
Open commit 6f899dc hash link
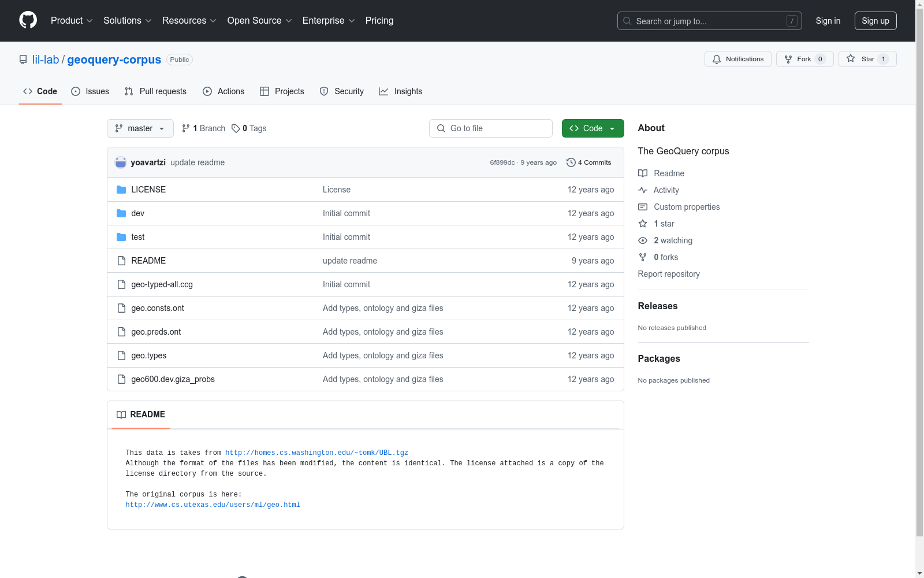click(x=502, y=162)
